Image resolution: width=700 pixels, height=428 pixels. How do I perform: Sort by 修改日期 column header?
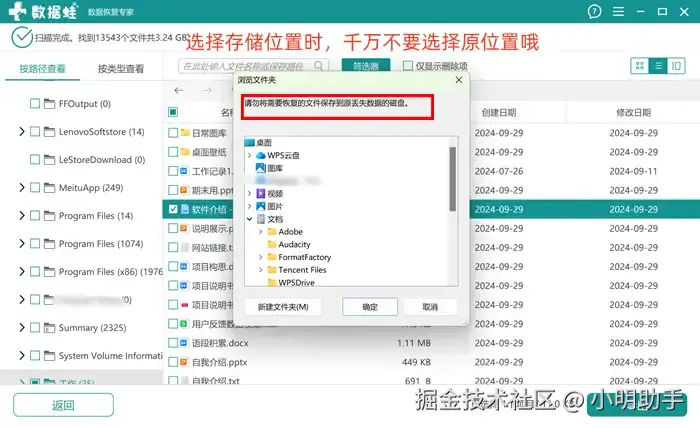(633, 112)
